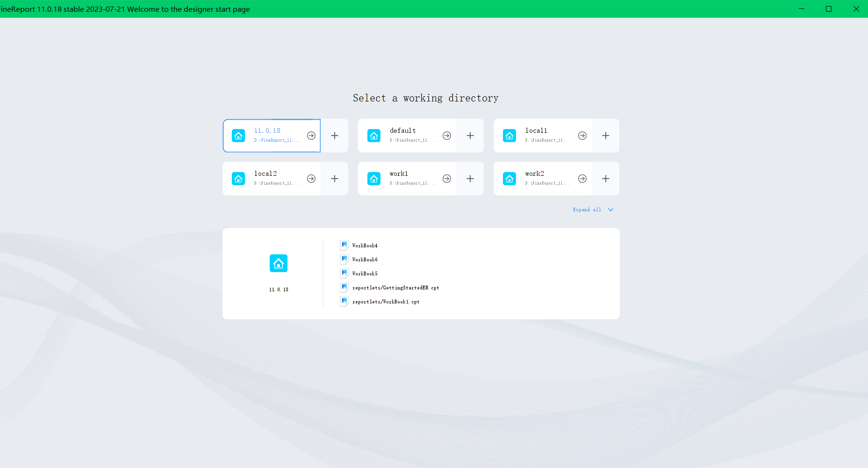Screen dimensions: 868x468
Task: Click the path text under local1
Action: [x=548, y=140]
